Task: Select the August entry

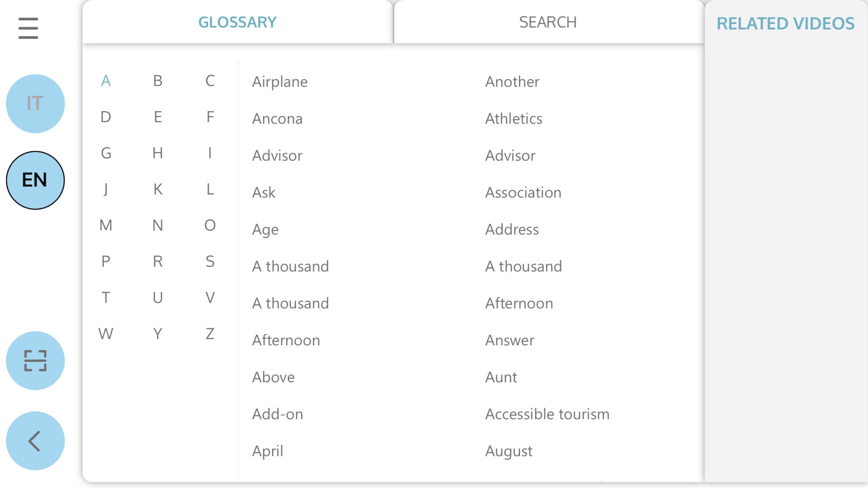Action: pyautogui.click(x=509, y=451)
